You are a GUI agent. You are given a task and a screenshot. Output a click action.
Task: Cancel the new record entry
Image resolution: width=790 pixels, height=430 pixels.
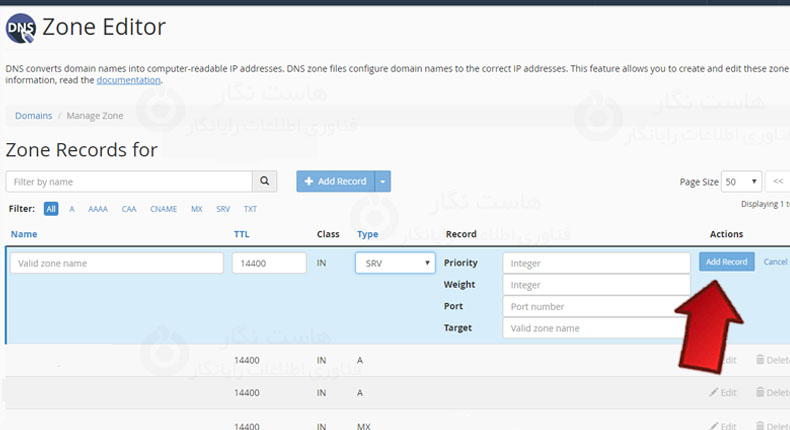click(775, 262)
